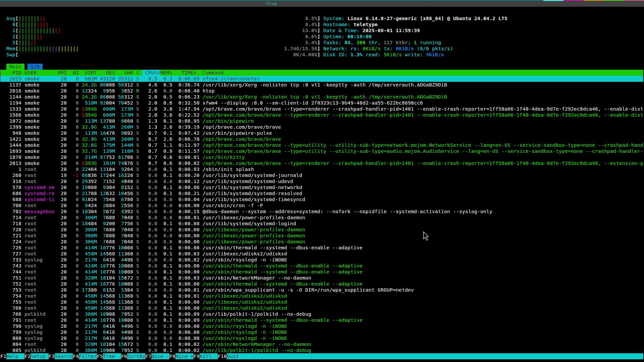Select brave NetworkService utility process row
Viewport: 644px width, 362px height.
[322, 145]
